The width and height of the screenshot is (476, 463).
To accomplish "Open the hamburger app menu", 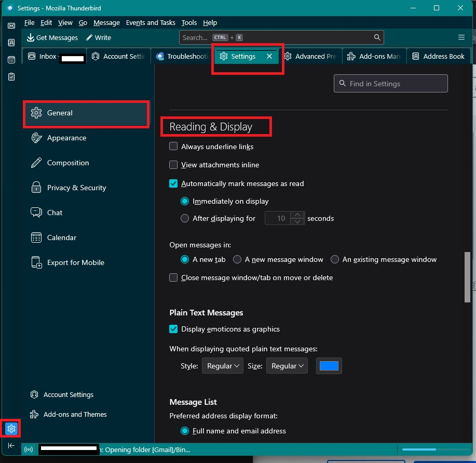I will point(461,37).
